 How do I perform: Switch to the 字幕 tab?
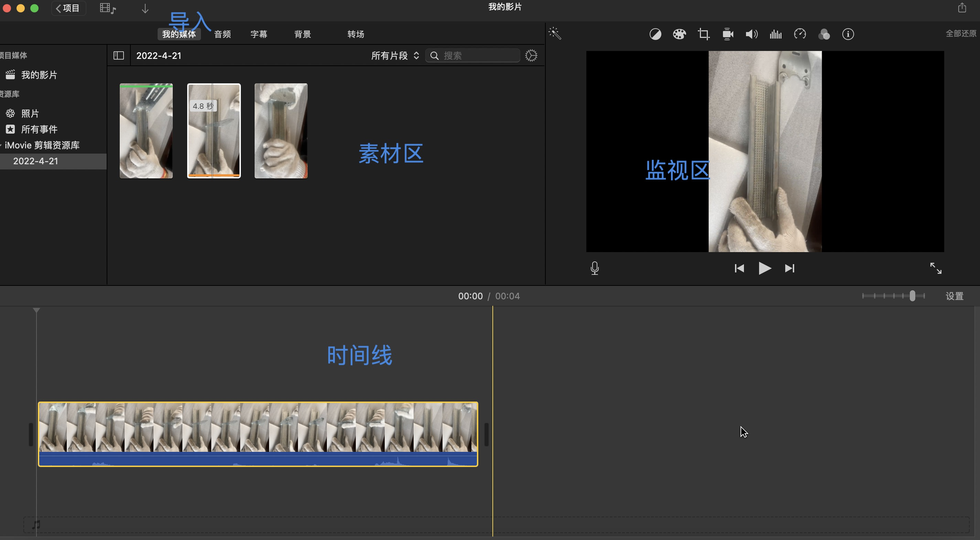pos(259,34)
